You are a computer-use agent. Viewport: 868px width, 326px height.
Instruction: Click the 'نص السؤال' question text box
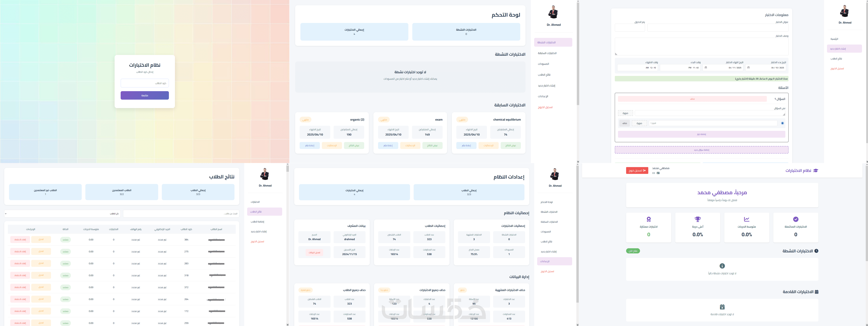point(710,113)
